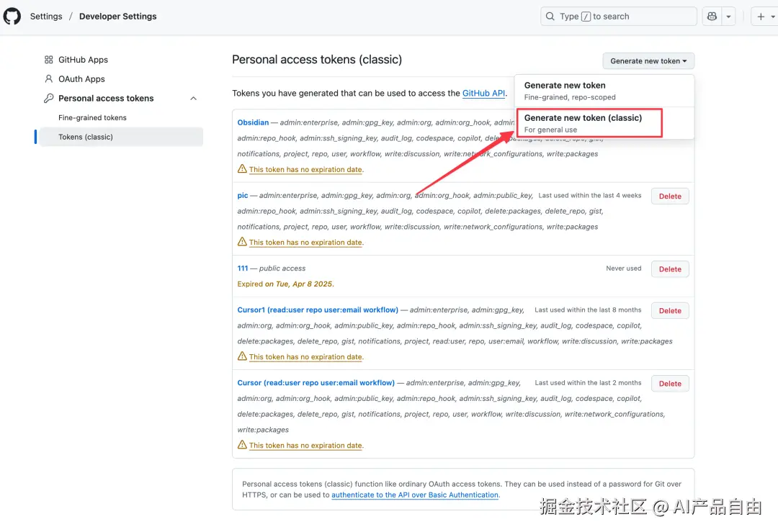Select Tokens (classic) in sidebar

121,137
